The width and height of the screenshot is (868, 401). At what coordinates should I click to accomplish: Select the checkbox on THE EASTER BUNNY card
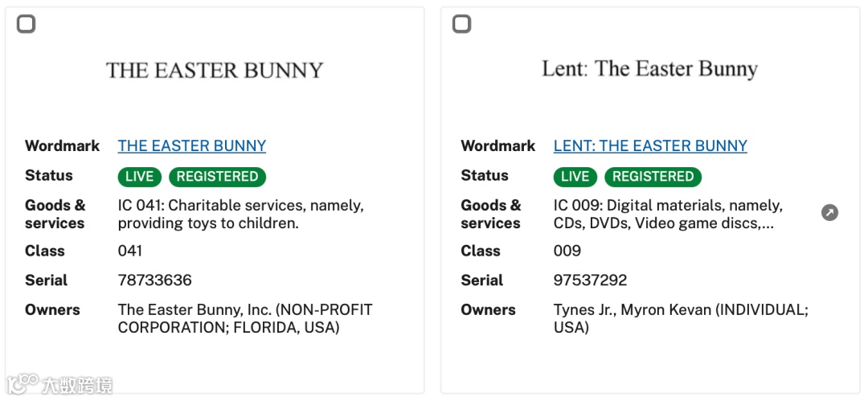(x=27, y=24)
